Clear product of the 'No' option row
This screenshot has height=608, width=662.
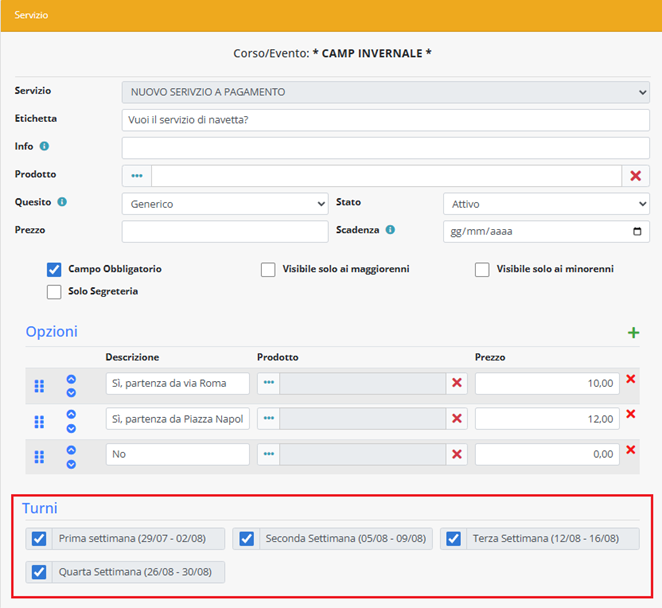[x=457, y=455]
